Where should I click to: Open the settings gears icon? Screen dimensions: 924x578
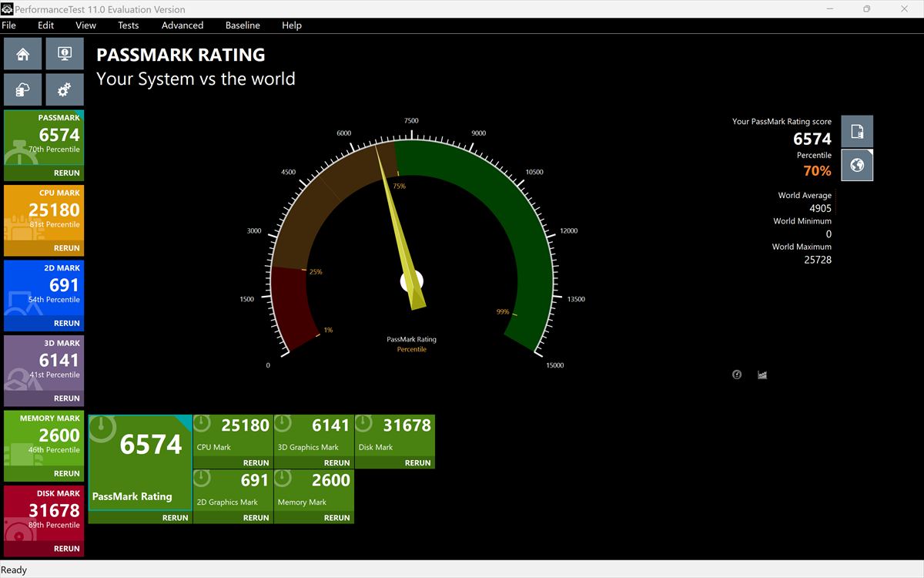point(65,90)
